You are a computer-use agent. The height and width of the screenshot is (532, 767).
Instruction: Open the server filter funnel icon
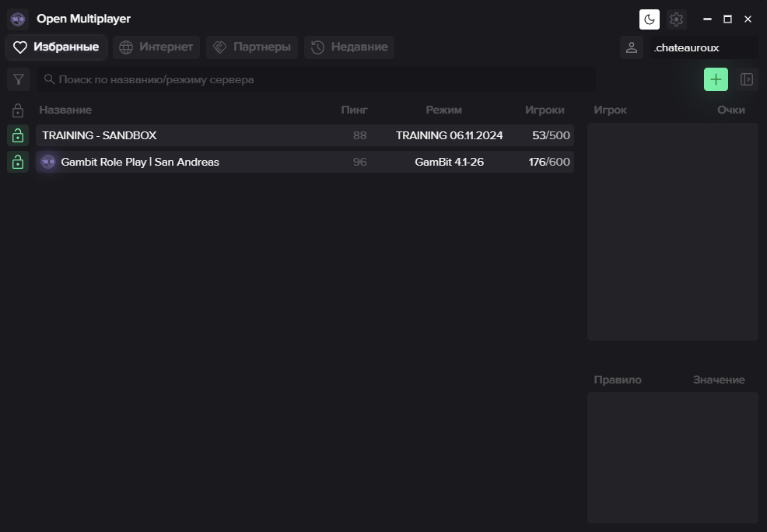click(19, 79)
